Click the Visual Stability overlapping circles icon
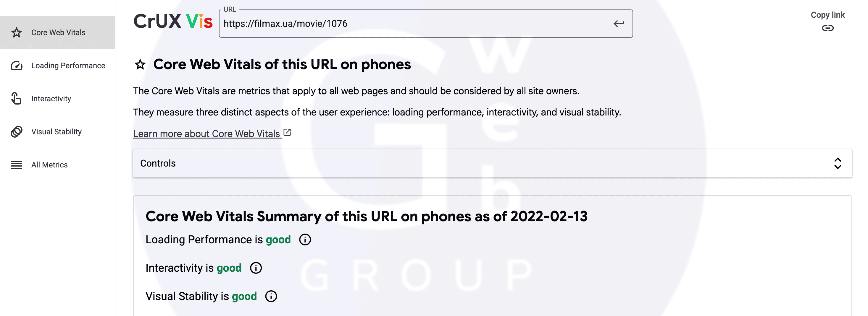 17,132
